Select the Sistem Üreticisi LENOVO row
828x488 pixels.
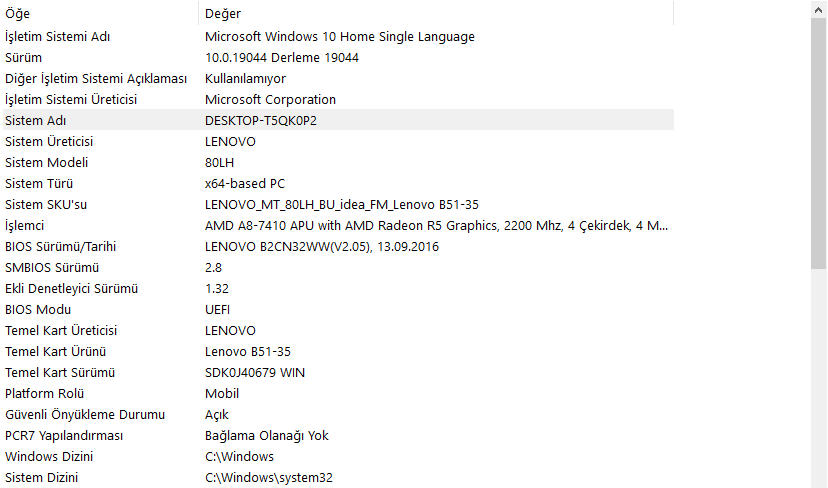coord(49,141)
